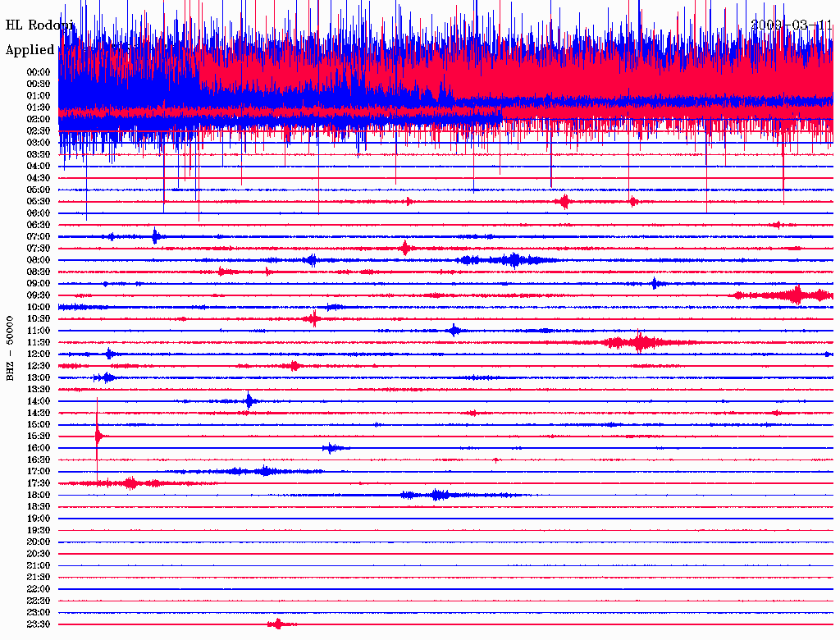Screen dimensions: 840x640
Task: Click the 04:00 time label
Action: coord(38,167)
